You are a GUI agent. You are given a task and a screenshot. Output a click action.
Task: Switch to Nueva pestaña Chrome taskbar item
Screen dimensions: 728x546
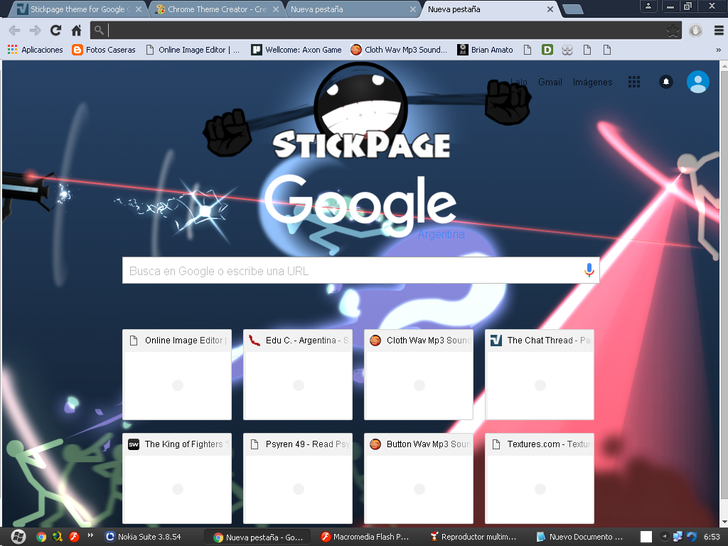259,537
